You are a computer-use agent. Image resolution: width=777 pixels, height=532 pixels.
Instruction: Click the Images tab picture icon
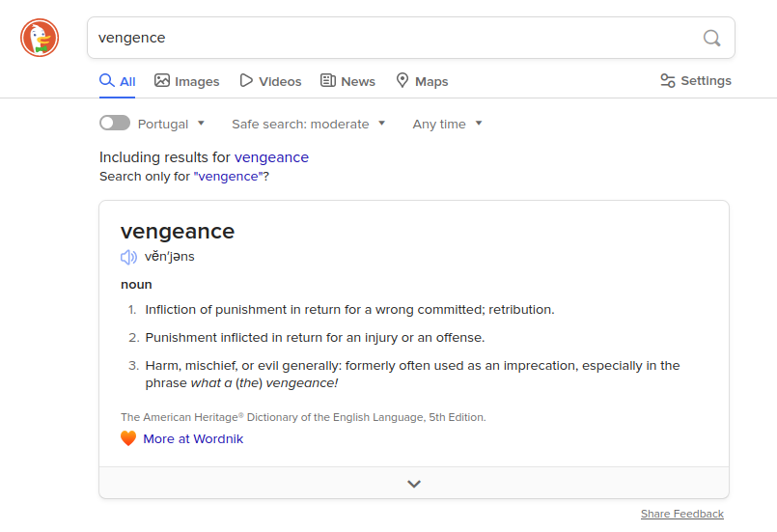pos(162,81)
